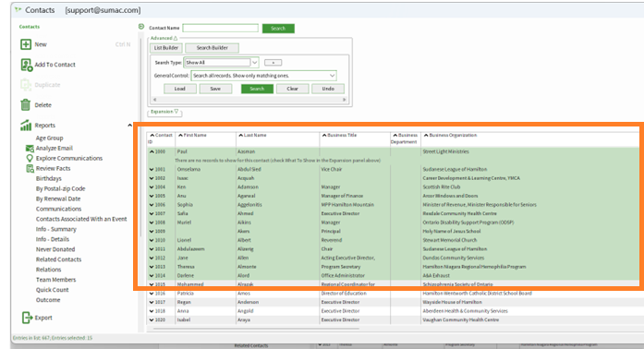Open the Never Donated report
Viewport: 644px width, 349px height.
pos(55,249)
